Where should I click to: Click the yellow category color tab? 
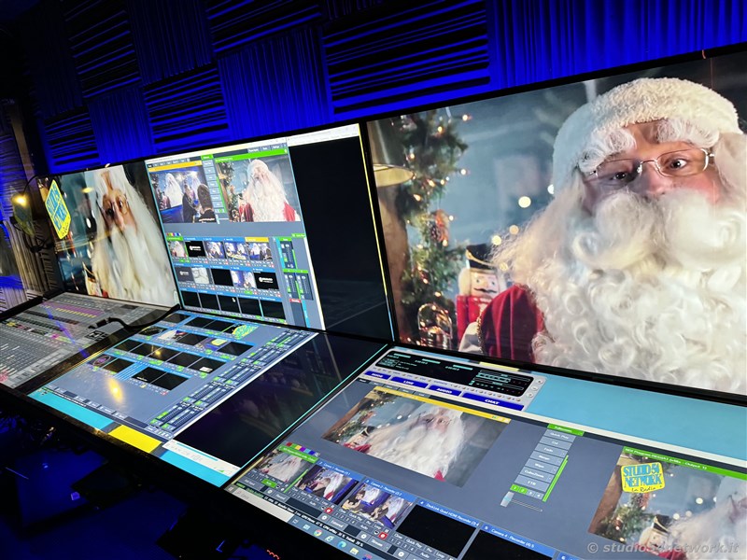coord(298,447)
